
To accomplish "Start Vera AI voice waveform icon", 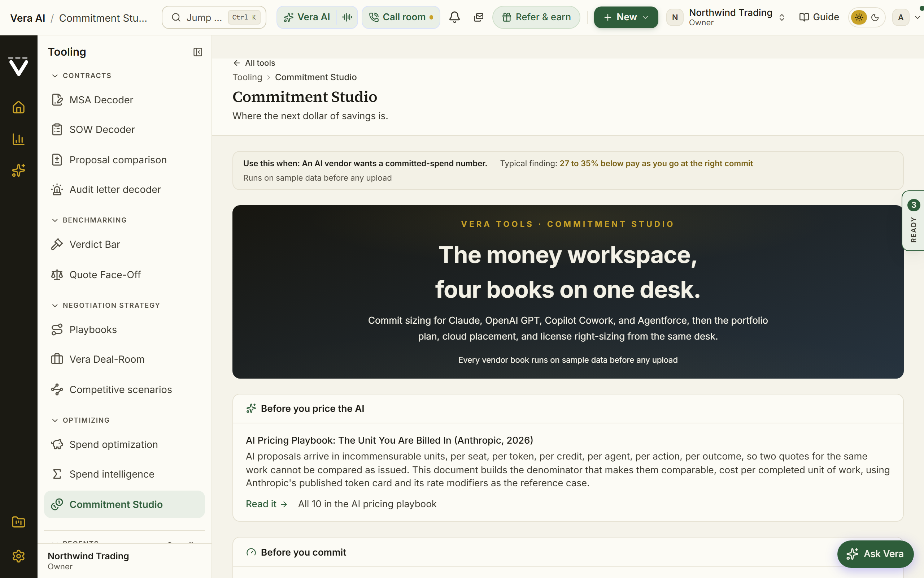I will 347,17.
